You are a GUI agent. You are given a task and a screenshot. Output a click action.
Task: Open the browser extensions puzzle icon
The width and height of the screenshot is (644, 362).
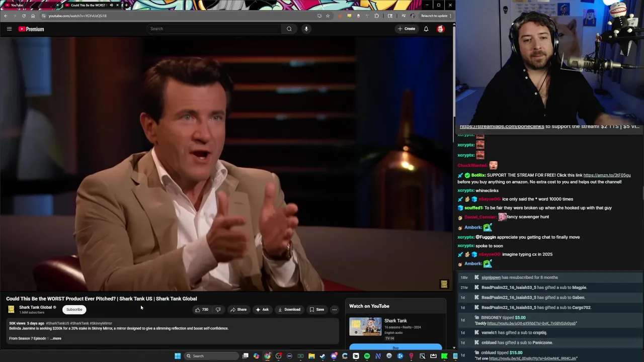click(x=376, y=16)
